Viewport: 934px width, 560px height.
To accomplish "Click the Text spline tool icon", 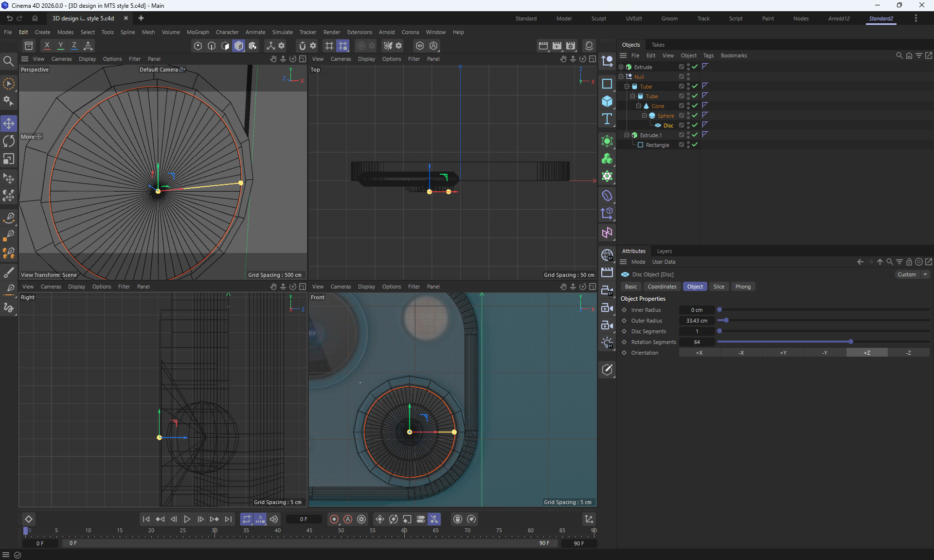I will click(x=607, y=119).
